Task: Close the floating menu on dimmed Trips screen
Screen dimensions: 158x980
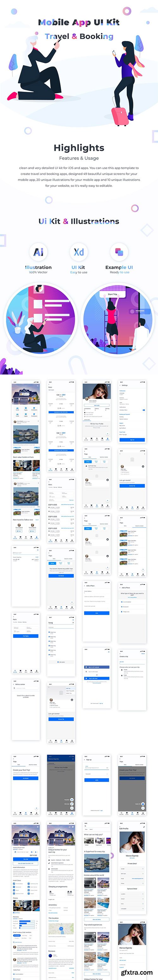Action: (143, 808)
